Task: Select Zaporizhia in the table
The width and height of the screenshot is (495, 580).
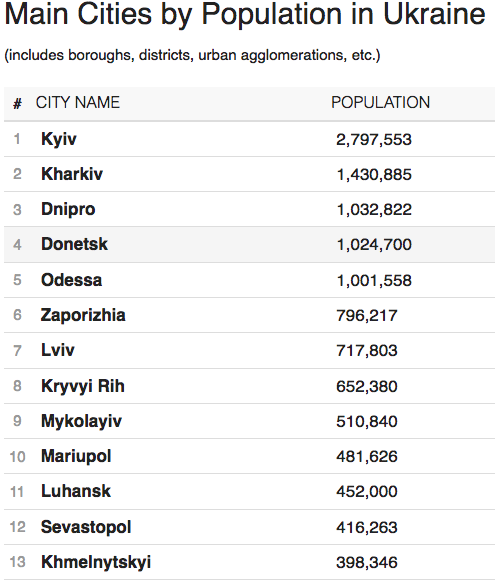Action: click(83, 315)
